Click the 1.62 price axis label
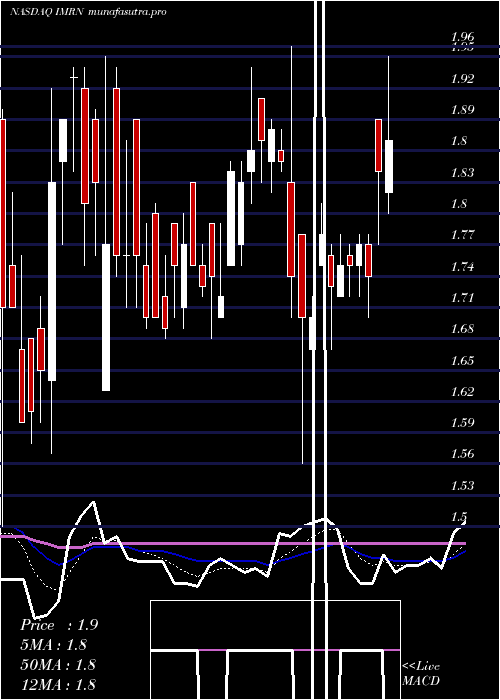The height and width of the screenshot is (700, 500). coord(462,392)
